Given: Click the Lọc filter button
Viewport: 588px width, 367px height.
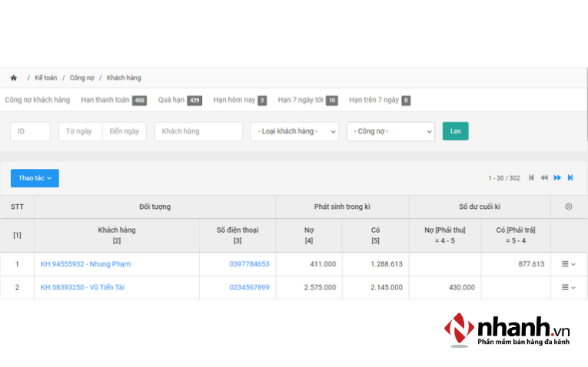Looking at the screenshot, I should (455, 131).
